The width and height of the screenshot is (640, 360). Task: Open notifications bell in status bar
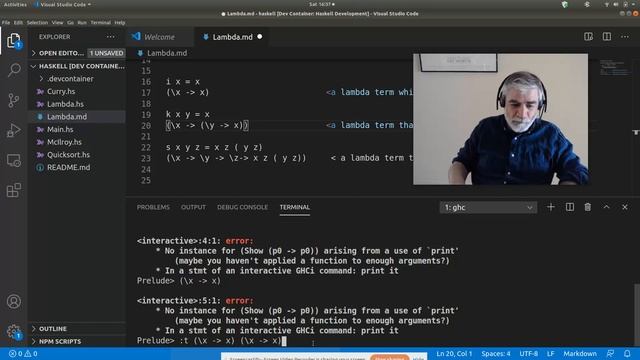point(627,353)
